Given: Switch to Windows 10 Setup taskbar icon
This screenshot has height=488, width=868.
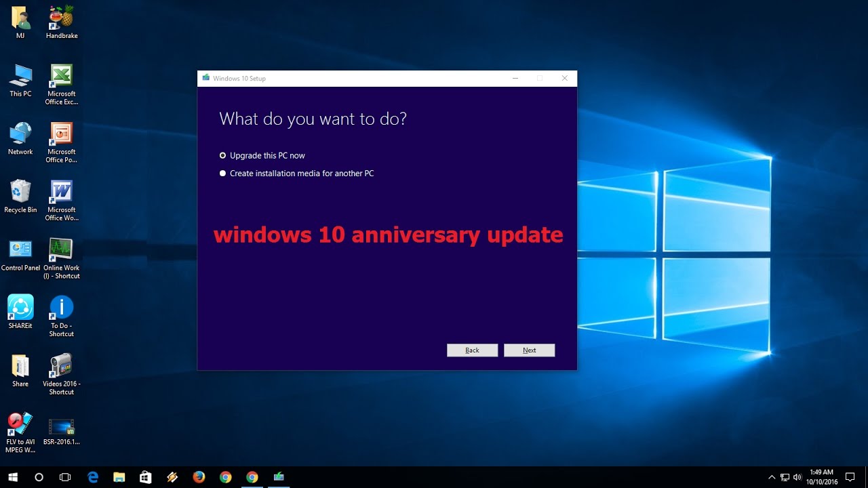Looking at the screenshot, I should pyautogui.click(x=279, y=477).
